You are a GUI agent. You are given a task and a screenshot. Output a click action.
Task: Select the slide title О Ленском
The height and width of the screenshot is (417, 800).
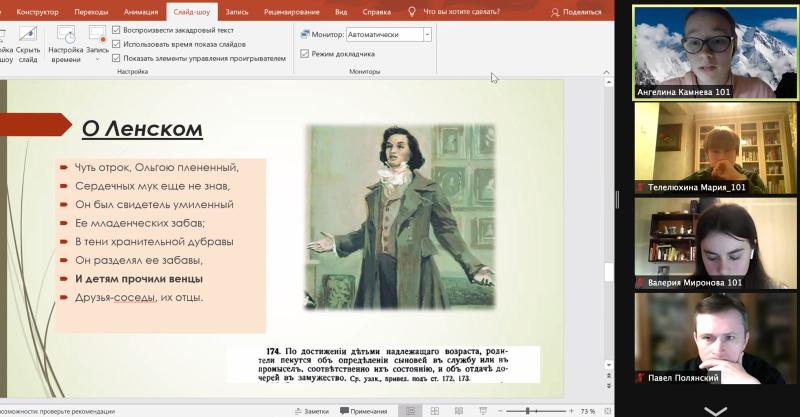tap(142, 129)
